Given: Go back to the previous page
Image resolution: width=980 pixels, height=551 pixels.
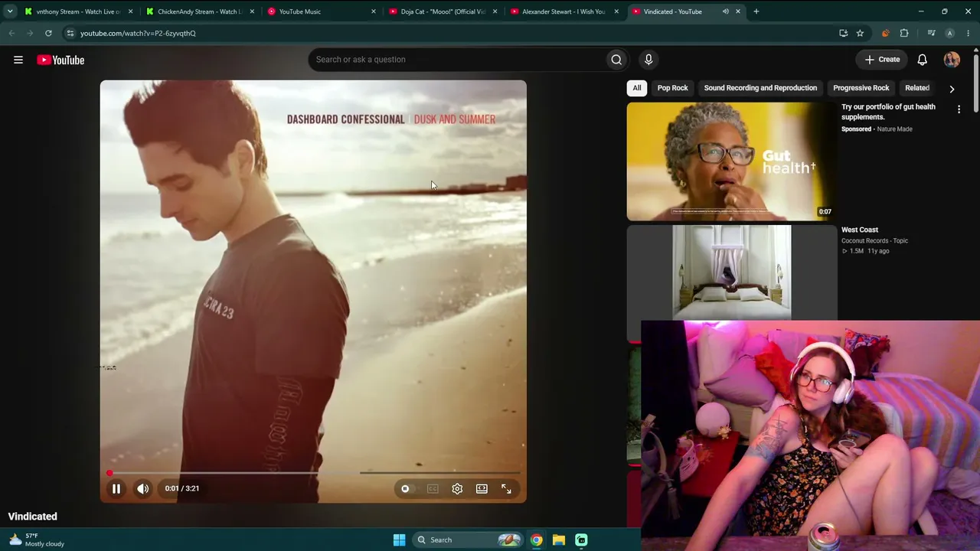Looking at the screenshot, I should 11,33.
